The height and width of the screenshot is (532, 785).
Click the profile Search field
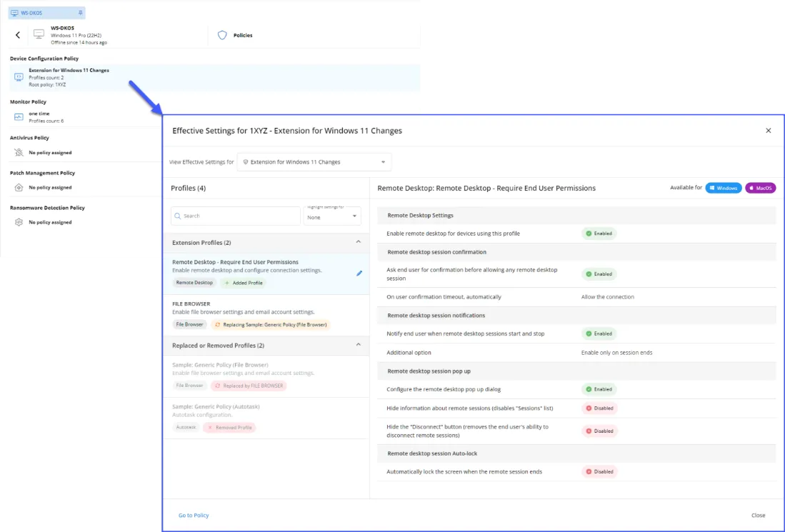click(236, 216)
